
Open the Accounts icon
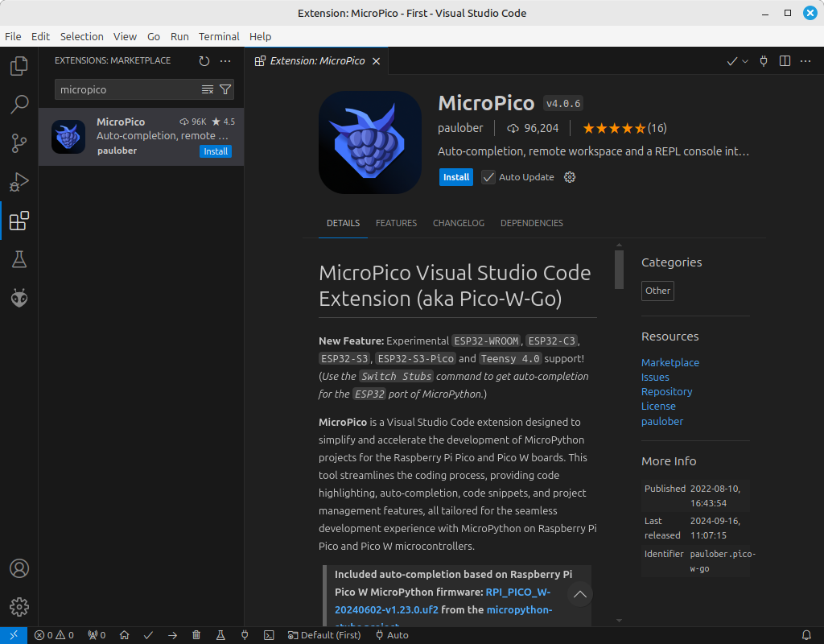(19, 568)
